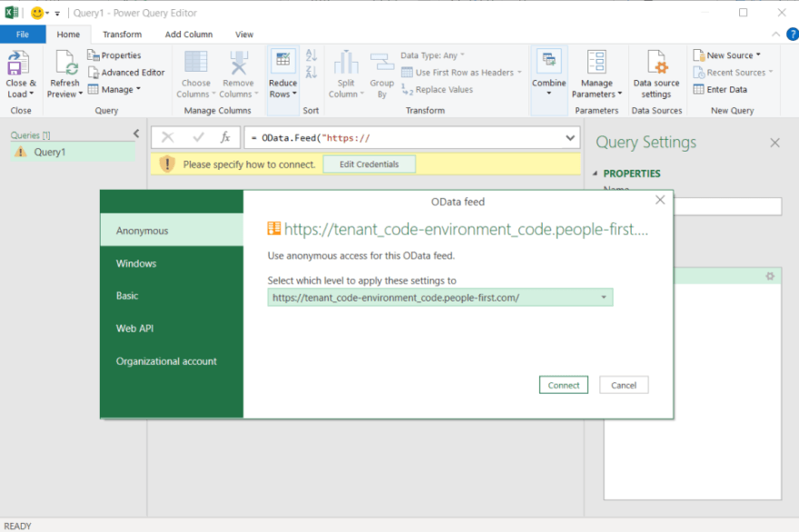The image size is (799, 532).
Task: Open the settings level dropdown in the dialog
Action: [x=604, y=297]
